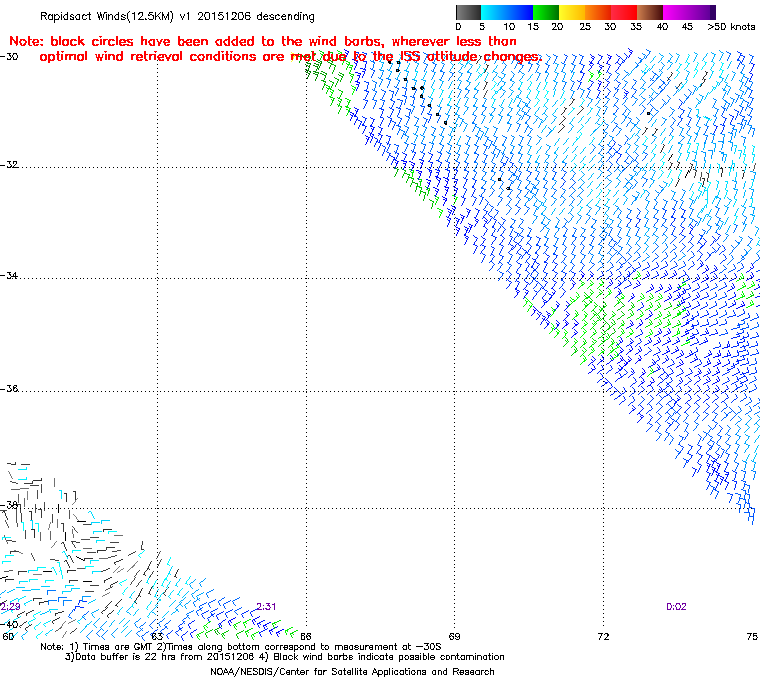Click red note line 'optimal wind retrieval conditions'

tap(290, 57)
